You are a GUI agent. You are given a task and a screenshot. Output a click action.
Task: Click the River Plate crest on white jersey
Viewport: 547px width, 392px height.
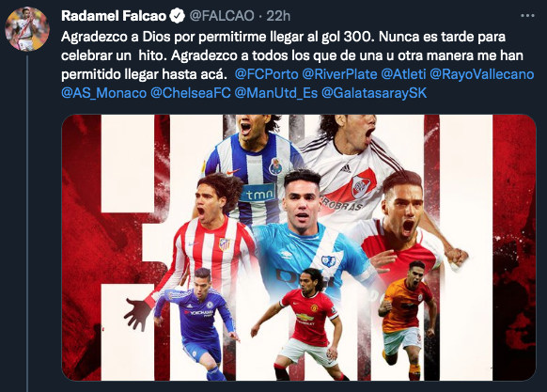tap(360, 187)
